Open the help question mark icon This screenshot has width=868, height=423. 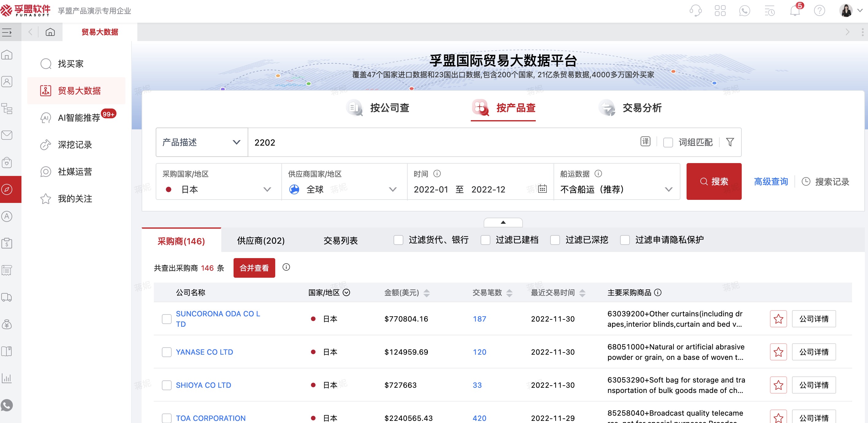click(819, 10)
